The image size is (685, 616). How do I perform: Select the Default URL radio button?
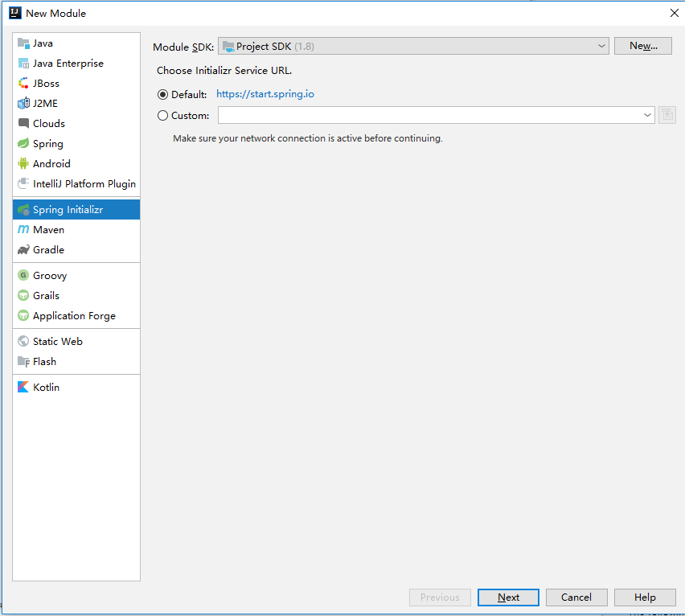point(162,94)
